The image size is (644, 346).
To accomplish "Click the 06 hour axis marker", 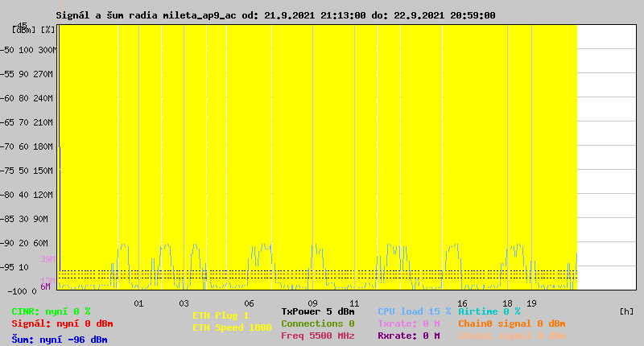I will tap(250, 303).
